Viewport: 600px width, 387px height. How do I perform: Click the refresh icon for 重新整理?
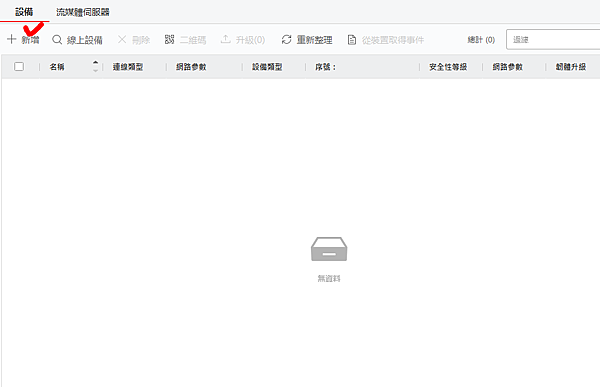tap(287, 39)
